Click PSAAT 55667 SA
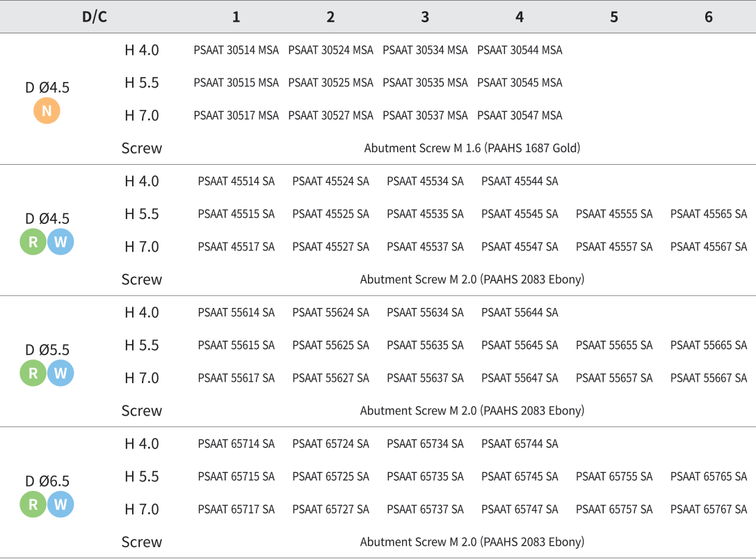The width and height of the screenshot is (756, 559). click(709, 378)
